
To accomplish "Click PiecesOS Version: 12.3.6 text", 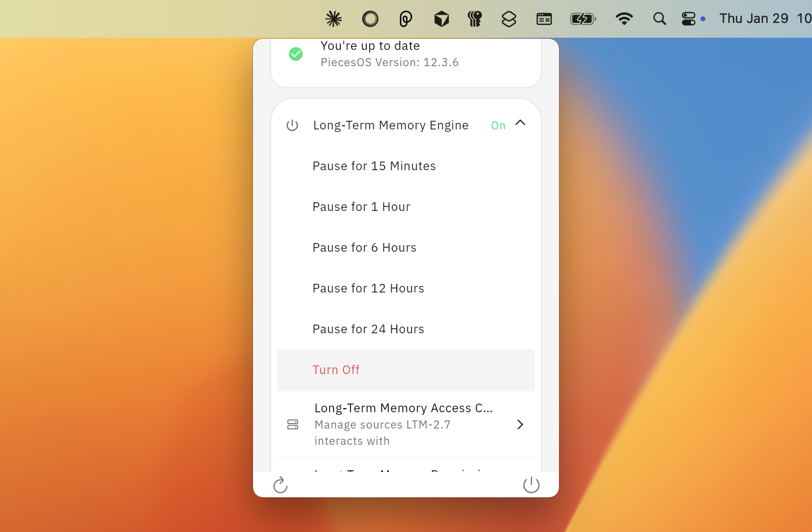I will pos(390,63).
